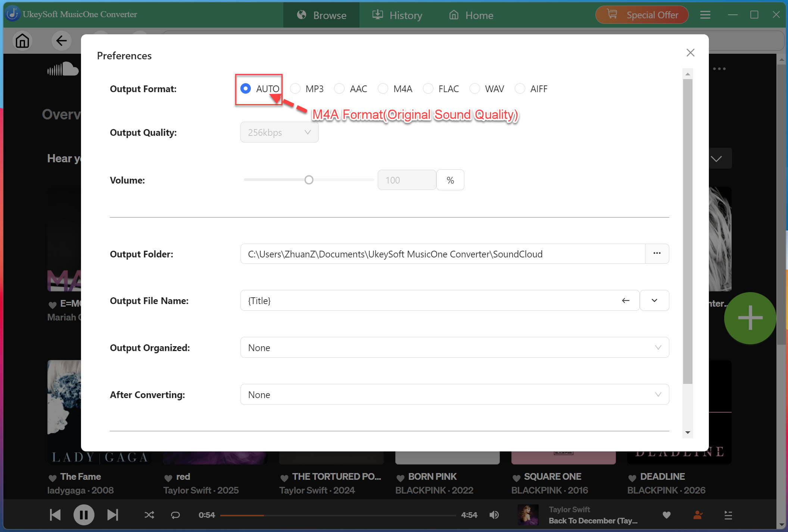
Task: Toggle repeat playback
Action: 175,515
